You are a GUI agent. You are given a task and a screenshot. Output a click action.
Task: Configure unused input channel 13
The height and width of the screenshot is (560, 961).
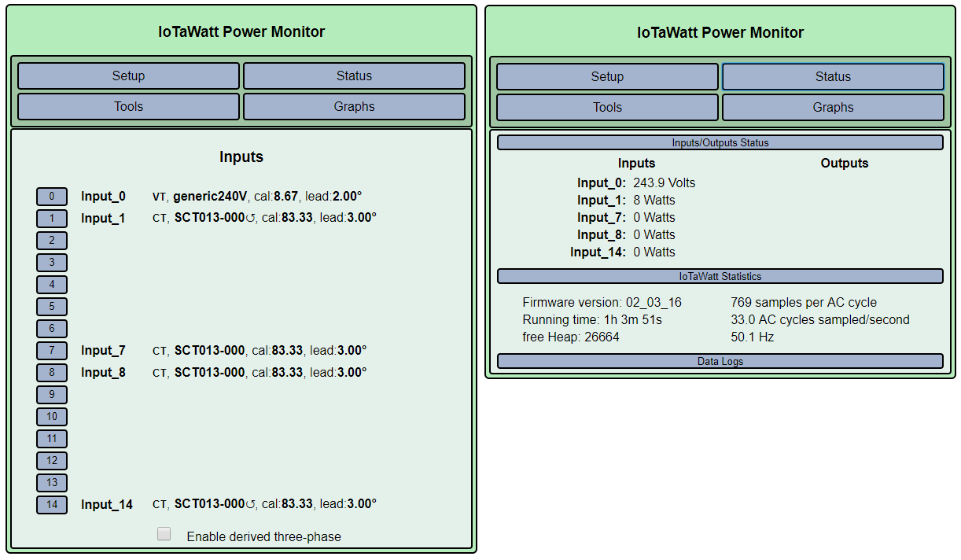click(52, 483)
